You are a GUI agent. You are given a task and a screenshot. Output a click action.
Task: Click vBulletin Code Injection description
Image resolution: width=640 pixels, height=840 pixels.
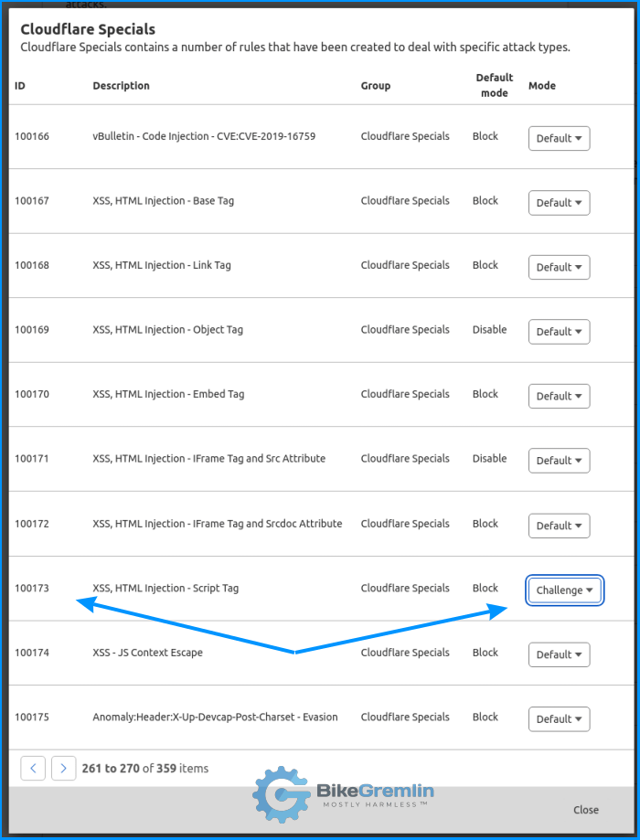pos(204,136)
